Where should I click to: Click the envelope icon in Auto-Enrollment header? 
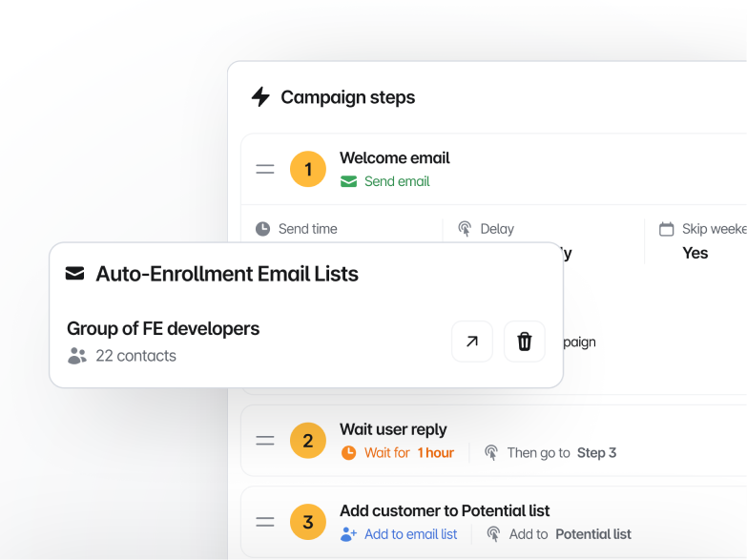(x=74, y=274)
